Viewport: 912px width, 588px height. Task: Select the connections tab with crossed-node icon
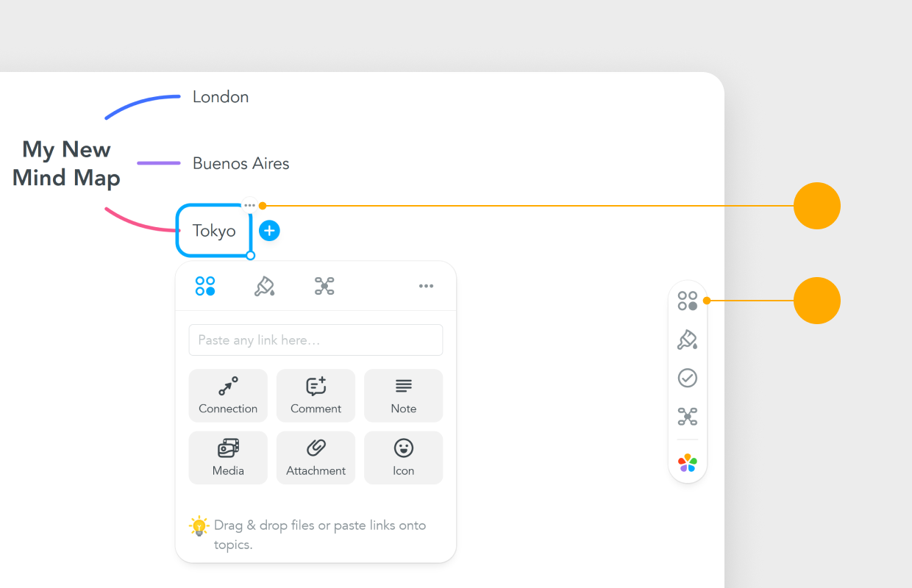click(x=324, y=286)
